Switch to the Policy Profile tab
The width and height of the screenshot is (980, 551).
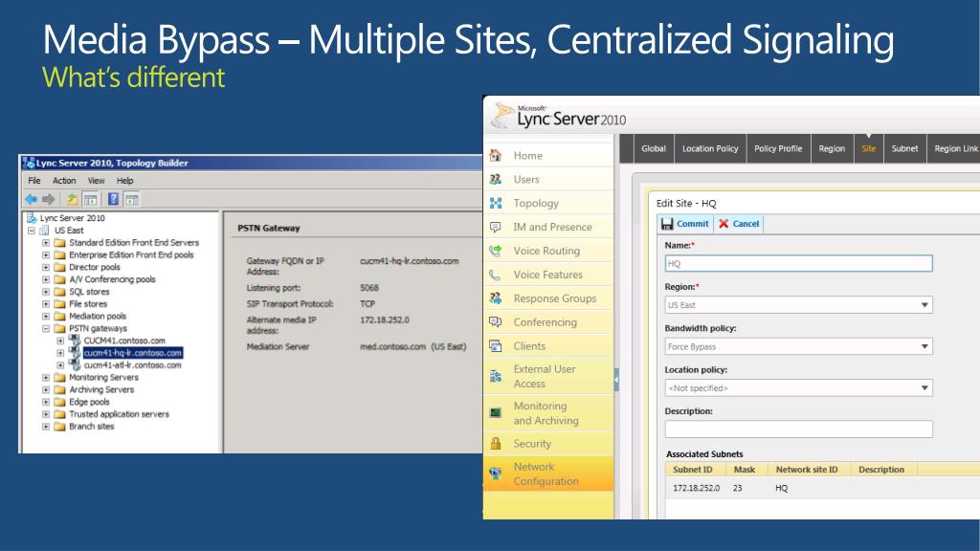(778, 148)
